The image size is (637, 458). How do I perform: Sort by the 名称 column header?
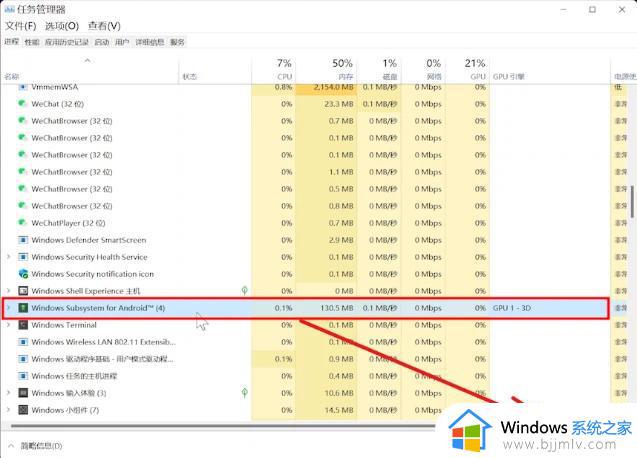[89, 70]
